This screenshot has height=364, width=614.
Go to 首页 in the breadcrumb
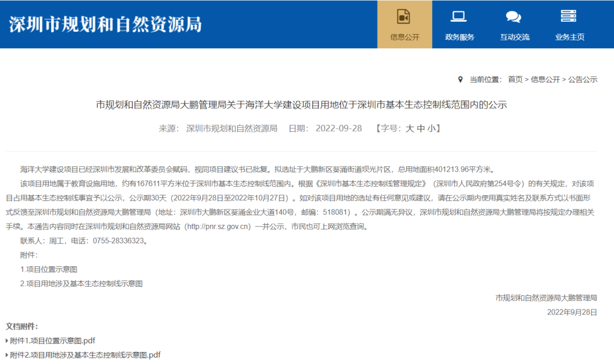pyautogui.click(x=515, y=80)
